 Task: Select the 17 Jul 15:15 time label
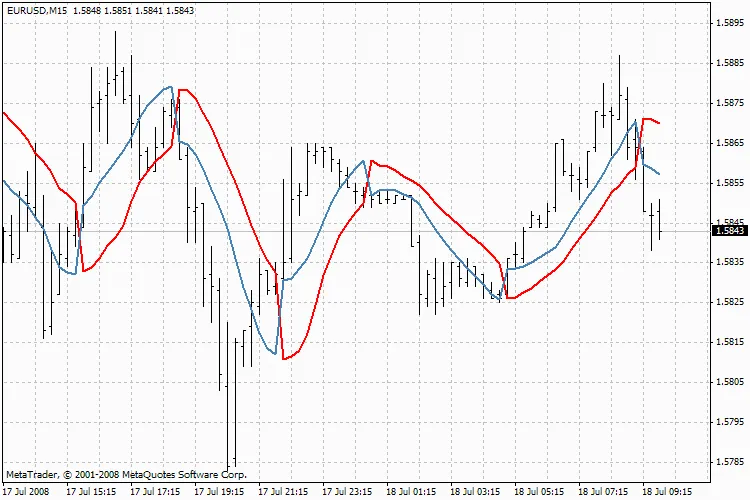(x=91, y=492)
